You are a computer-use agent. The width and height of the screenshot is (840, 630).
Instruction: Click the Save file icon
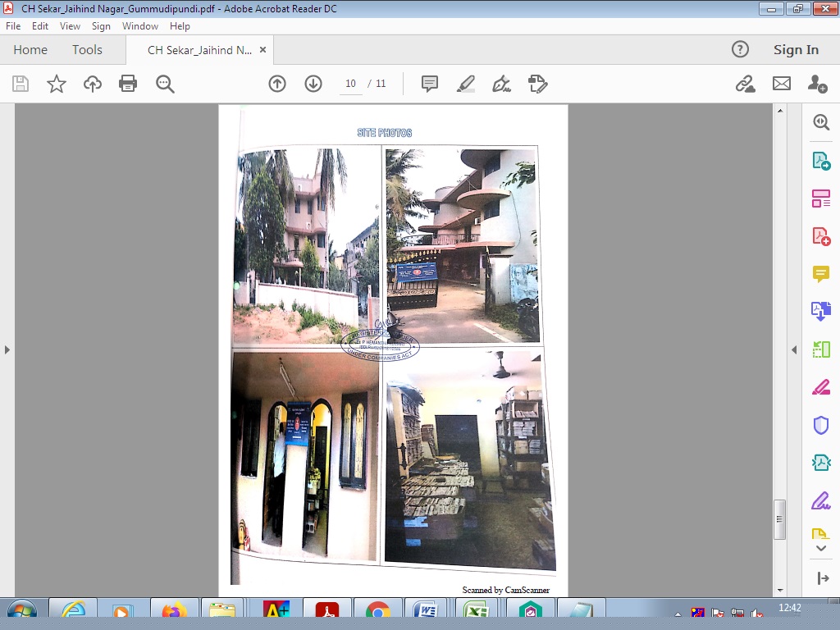(21, 84)
